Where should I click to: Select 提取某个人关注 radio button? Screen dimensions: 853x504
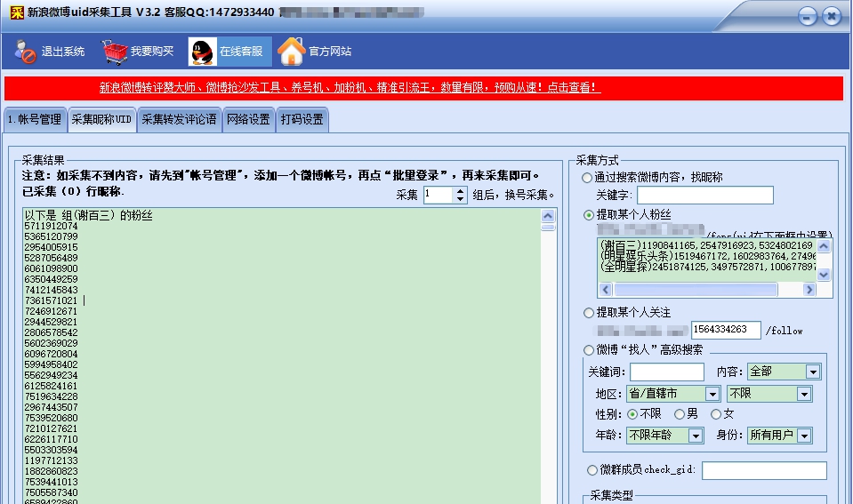pos(588,313)
